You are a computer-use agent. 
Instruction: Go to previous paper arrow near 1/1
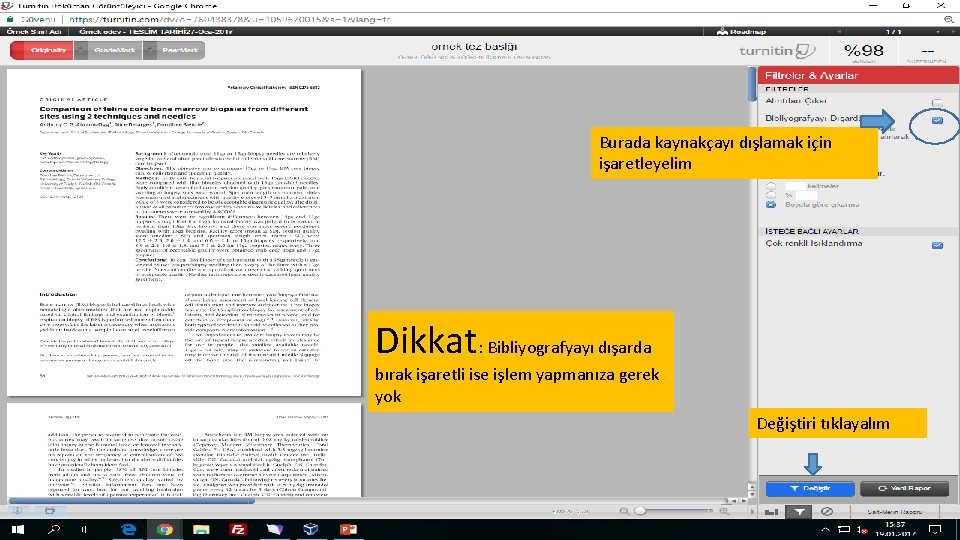pyautogui.click(x=839, y=31)
